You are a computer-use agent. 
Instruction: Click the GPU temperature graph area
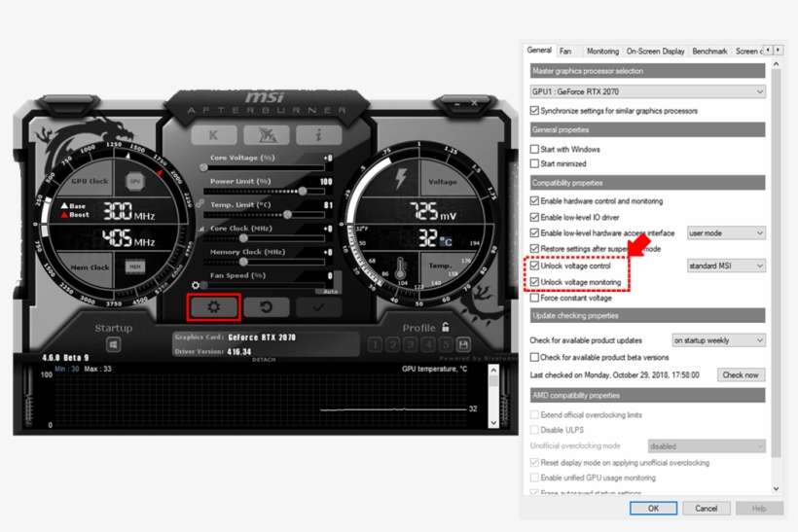point(261,402)
